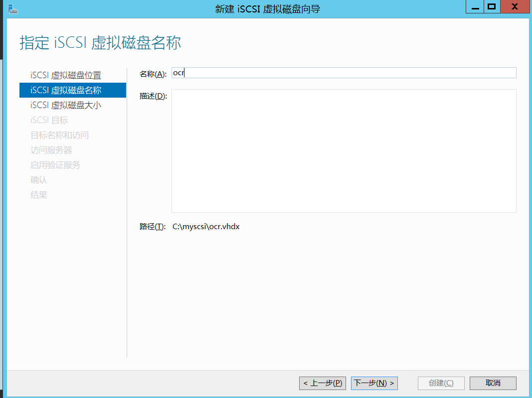This screenshot has height=398, width=532.
Task: Minimize the wizard window
Action: tap(475, 7)
